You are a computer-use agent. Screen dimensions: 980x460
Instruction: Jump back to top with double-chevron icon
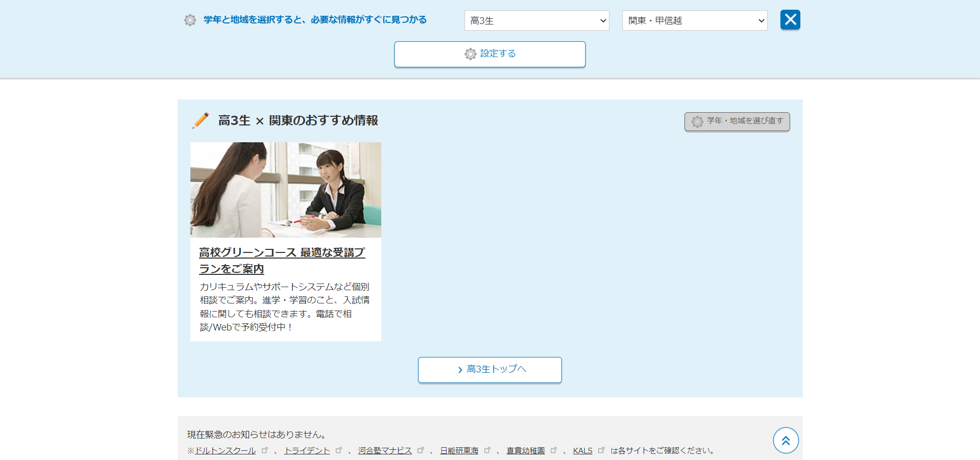[786, 440]
